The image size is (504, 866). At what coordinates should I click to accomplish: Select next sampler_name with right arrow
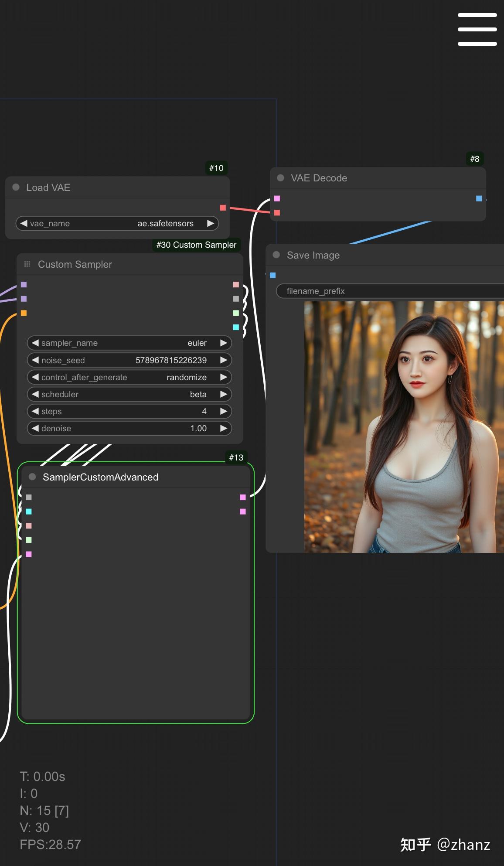pyautogui.click(x=224, y=343)
